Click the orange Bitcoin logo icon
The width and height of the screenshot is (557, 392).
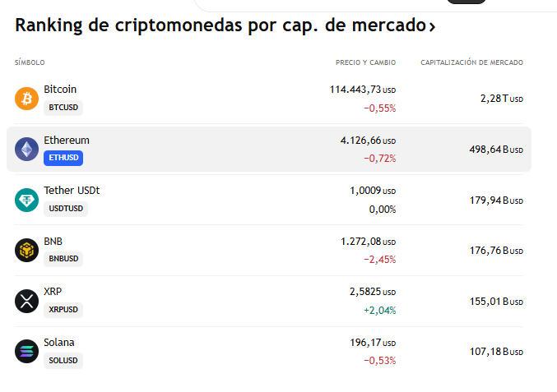coord(26,99)
